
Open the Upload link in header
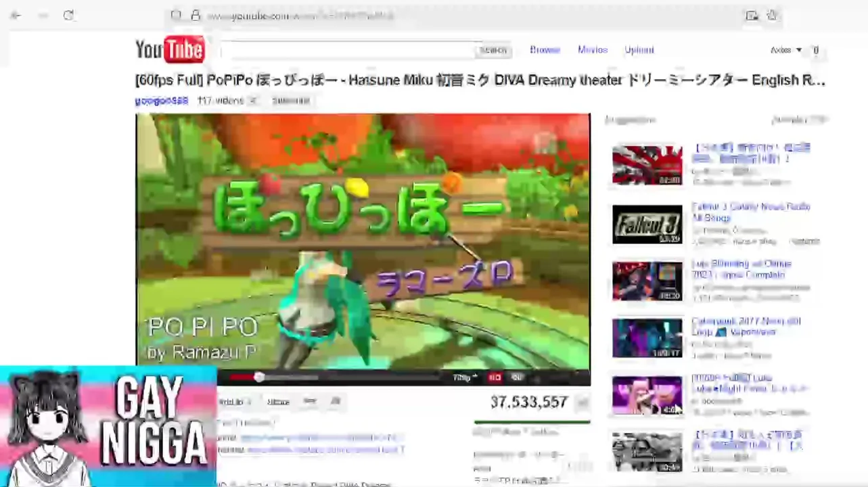click(x=639, y=50)
